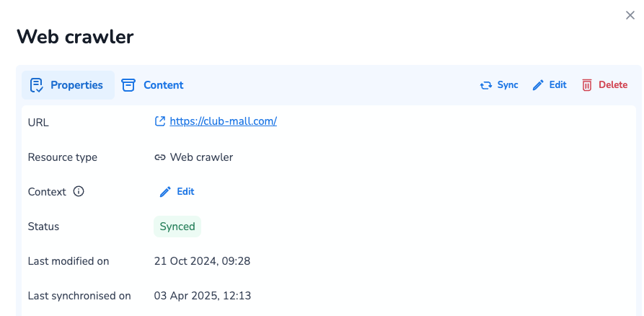Viewport: 644px width, 316px height.
Task: Click the Properties tab checklist icon
Action: tap(37, 85)
